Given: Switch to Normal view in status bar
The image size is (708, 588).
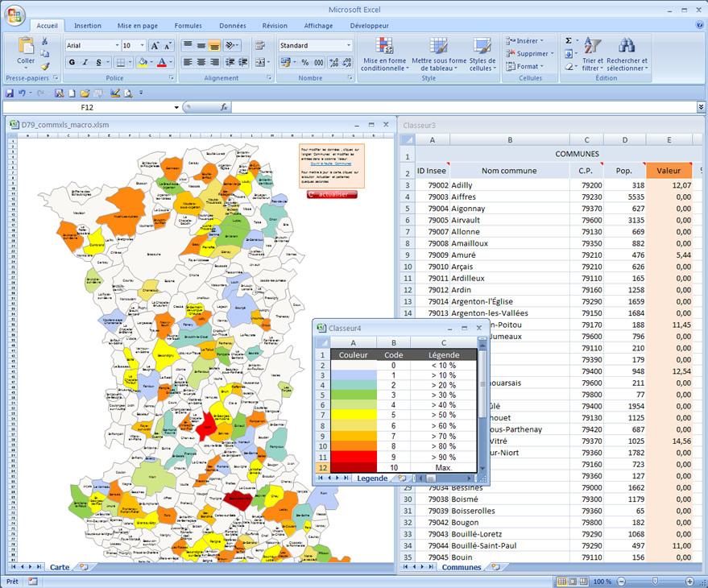Looking at the screenshot, I should click(561, 582).
